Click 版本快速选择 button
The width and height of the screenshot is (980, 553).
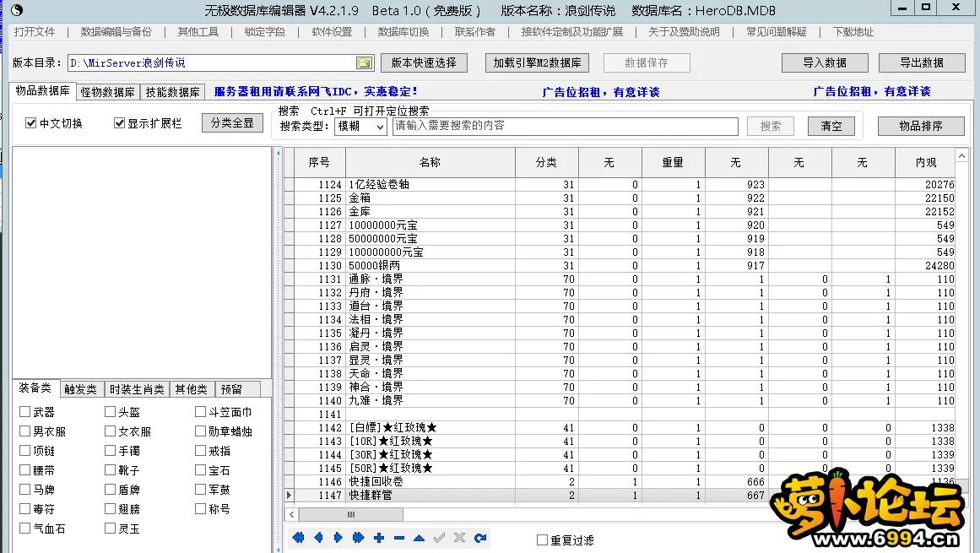click(x=424, y=62)
